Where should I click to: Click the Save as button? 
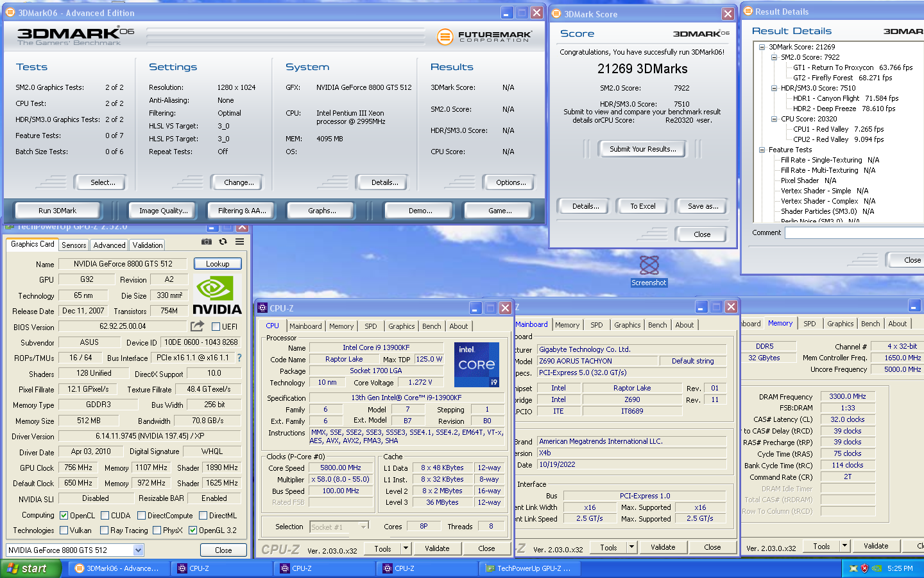pyautogui.click(x=703, y=206)
